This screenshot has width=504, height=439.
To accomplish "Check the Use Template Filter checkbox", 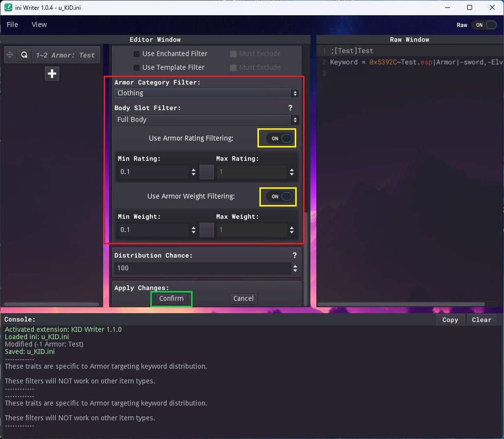I will [136, 67].
